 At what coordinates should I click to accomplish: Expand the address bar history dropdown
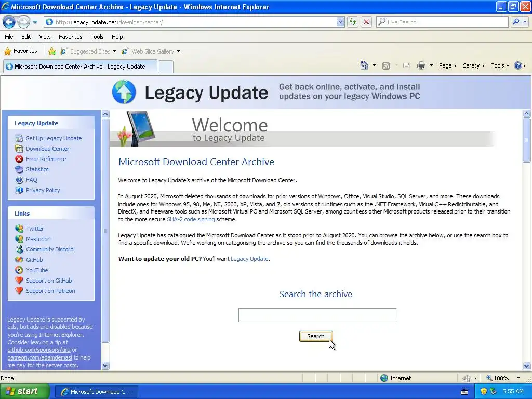pos(340,22)
